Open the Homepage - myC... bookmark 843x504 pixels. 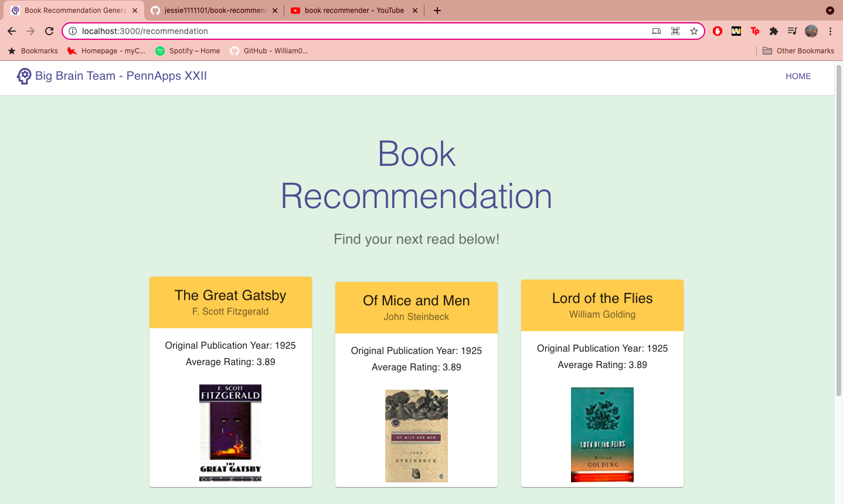coord(106,51)
